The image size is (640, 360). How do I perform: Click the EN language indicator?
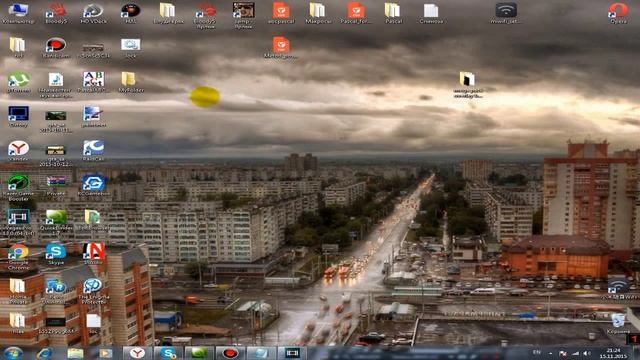click(537, 352)
